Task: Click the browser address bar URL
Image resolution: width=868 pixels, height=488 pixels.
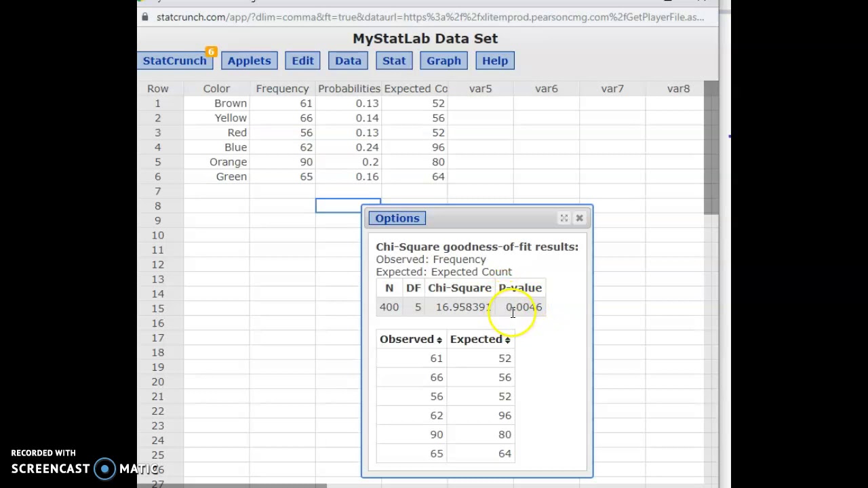Action: click(x=430, y=17)
